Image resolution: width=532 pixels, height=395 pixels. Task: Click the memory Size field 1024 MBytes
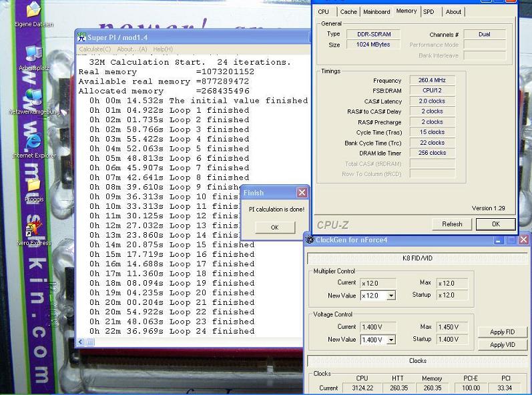pyautogui.click(x=373, y=45)
